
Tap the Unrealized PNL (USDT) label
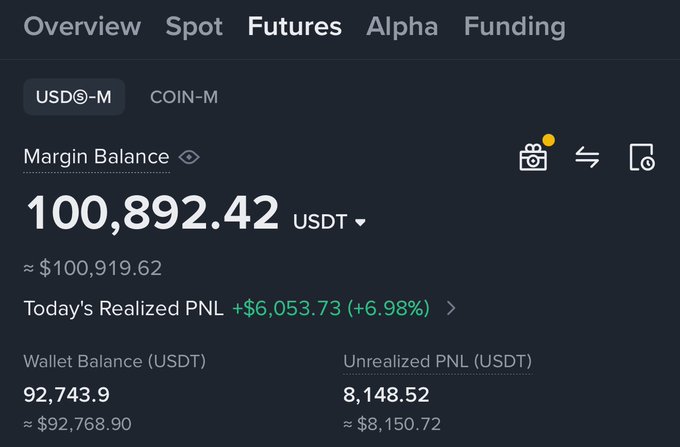[437, 361]
